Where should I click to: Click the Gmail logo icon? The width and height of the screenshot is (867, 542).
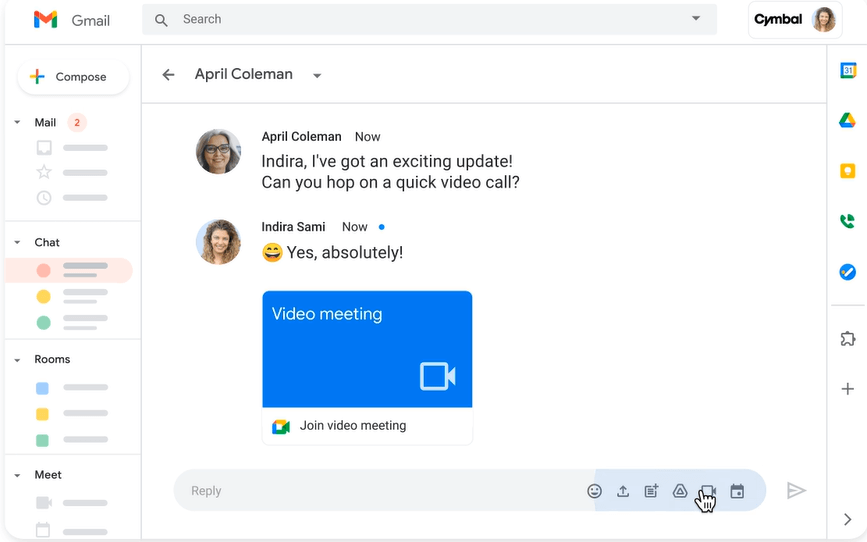click(45, 20)
